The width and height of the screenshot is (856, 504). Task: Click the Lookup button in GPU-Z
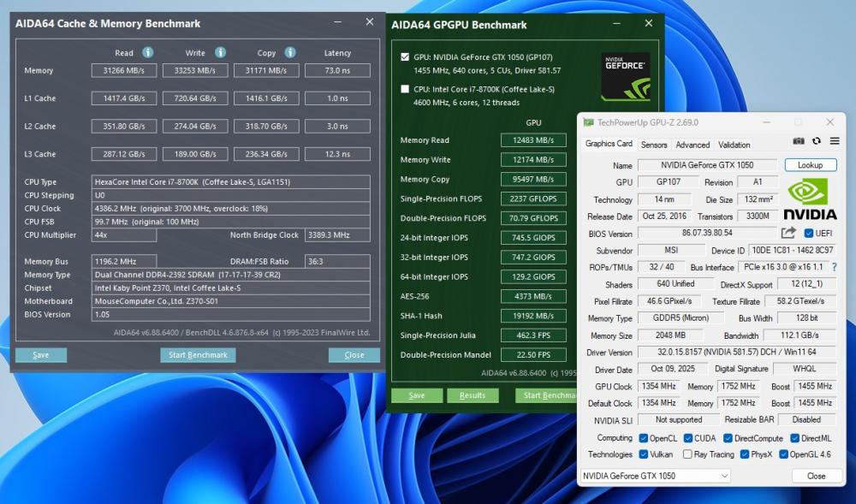click(x=810, y=165)
